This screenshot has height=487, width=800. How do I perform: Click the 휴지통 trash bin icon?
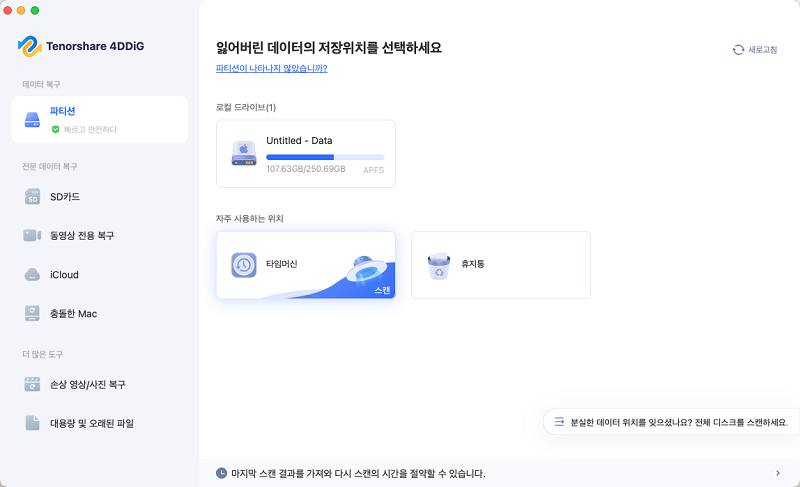click(x=438, y=265)
